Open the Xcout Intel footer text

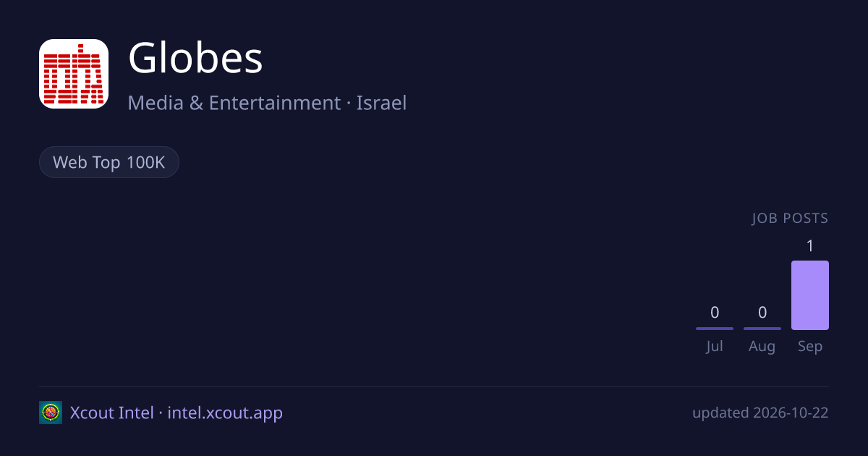click(x=112, y=413)
